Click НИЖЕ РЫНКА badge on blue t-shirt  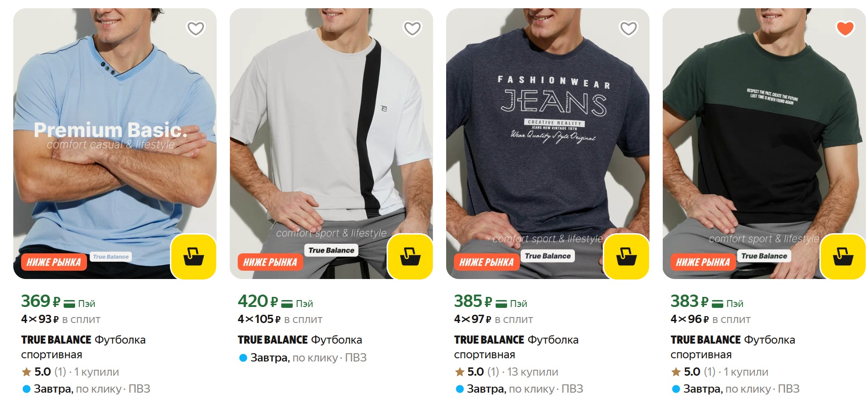tap(54, 262)
